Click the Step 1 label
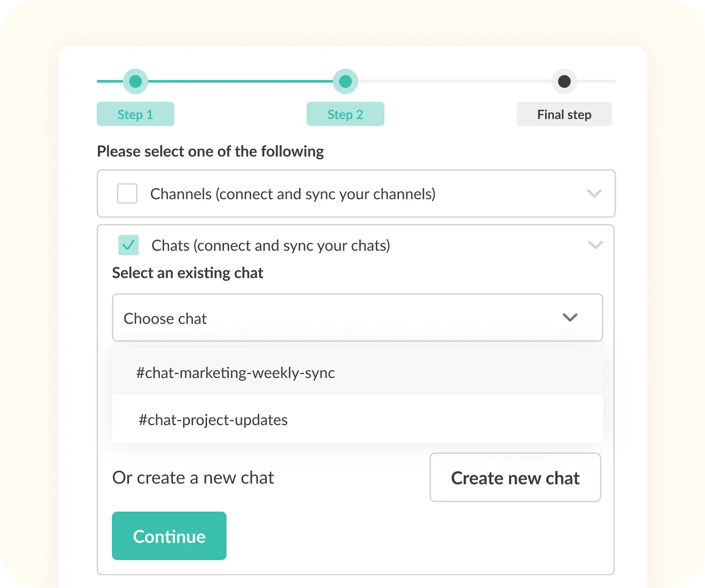The height and width of the screenshot is (588, 705). pos(135,114)
